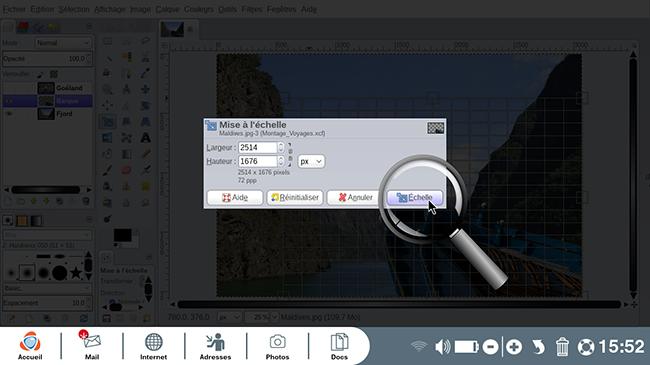Viewport: 650px width, 365px height.
Task: Delete the layer via trash icon
Action: 86,201
